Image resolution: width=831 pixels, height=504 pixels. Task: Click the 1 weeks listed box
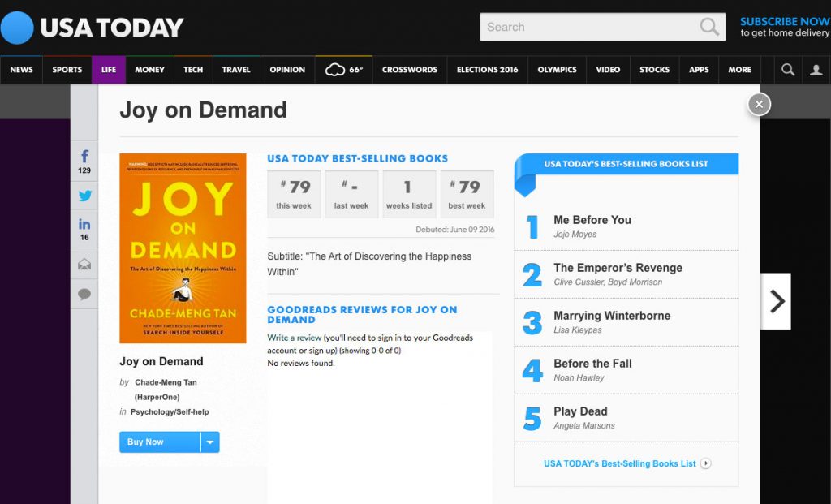409,195
